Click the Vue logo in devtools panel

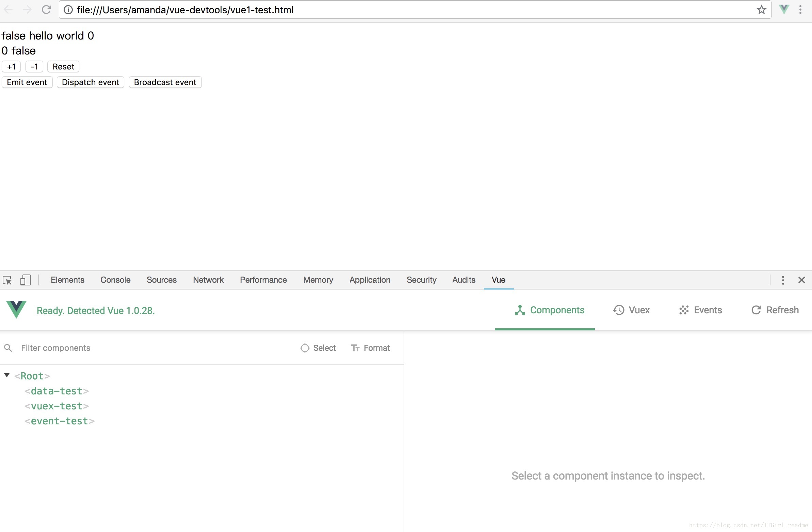point(16,309)
